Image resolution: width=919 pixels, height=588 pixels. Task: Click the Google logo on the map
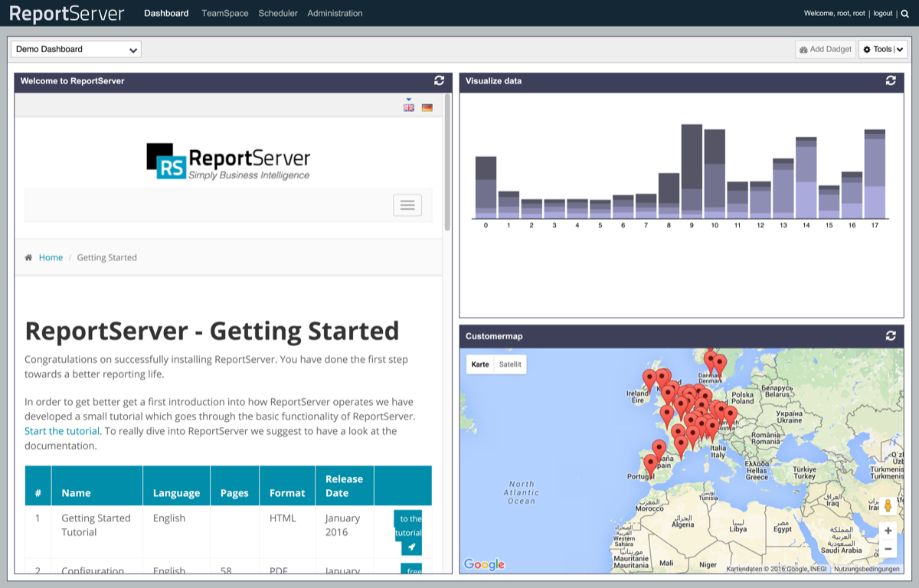[484, 565]
